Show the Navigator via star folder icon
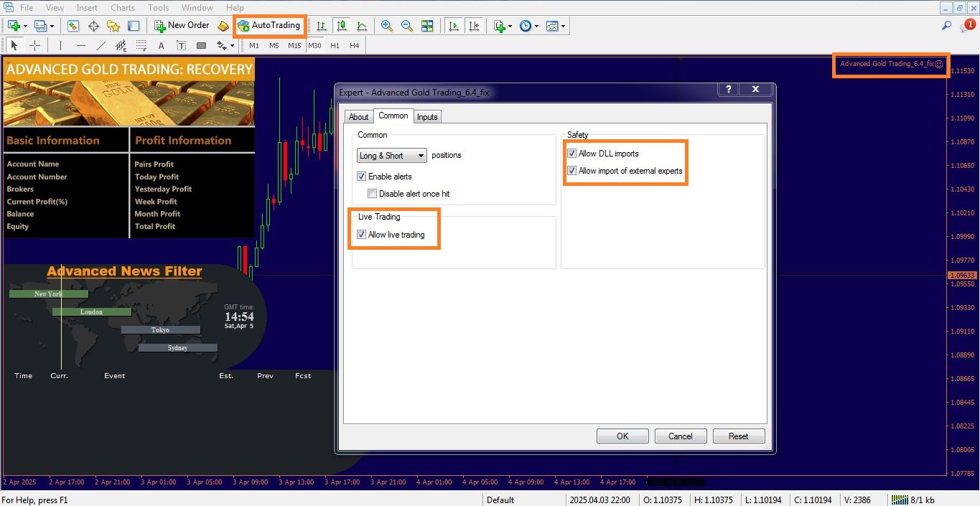This screenshot has width=980, height=506. click(x=113, y=26)
